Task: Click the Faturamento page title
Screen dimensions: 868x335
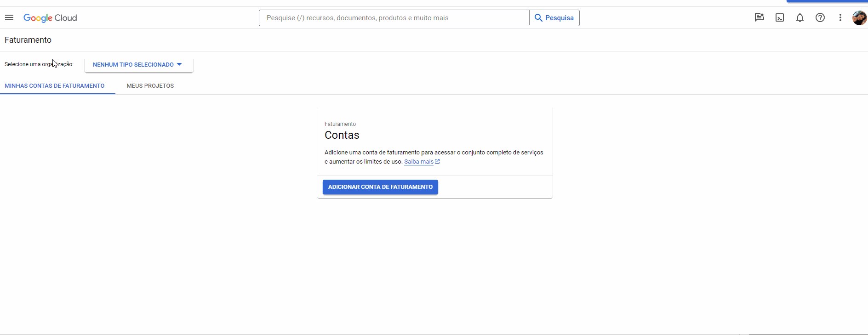Action: coord(28,40)
